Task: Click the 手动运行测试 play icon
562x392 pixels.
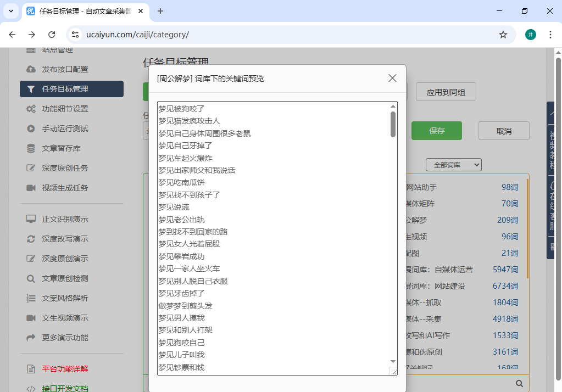Action: click(x=31, y=128)
